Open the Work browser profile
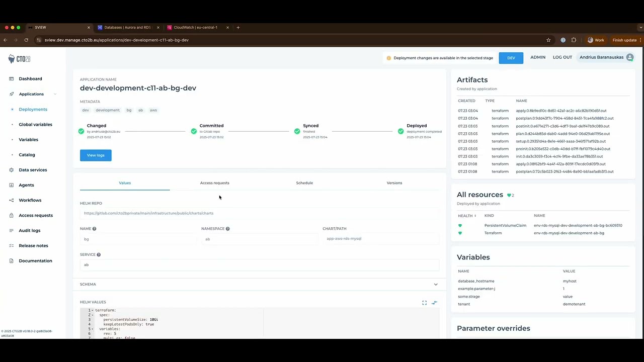 596,40
